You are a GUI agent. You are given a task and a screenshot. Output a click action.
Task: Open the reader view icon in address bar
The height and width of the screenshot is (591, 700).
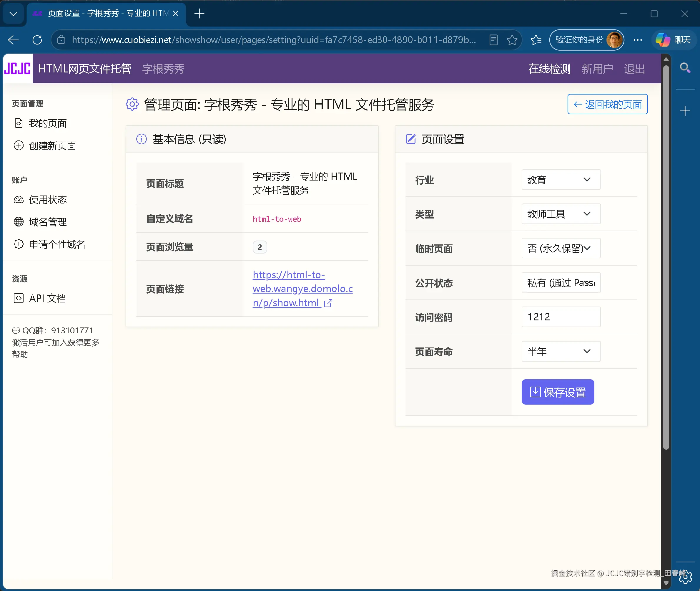click(x=493, y=40)
